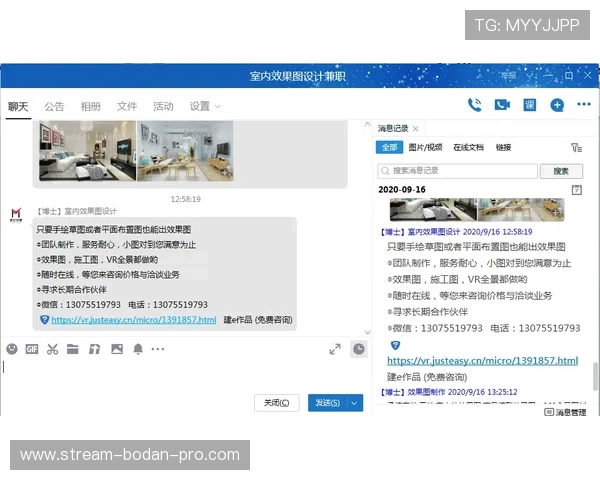Click chat area scroll down arrow
Image resolution: width=600 pixels, height=480 pixels.
coord(367,332)
